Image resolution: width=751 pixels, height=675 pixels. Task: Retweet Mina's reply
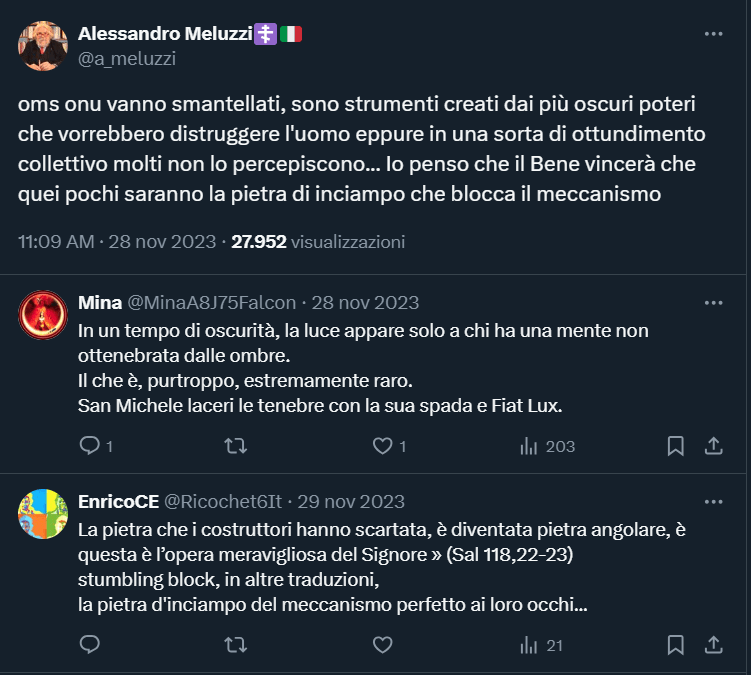click(x=236, y=446)
